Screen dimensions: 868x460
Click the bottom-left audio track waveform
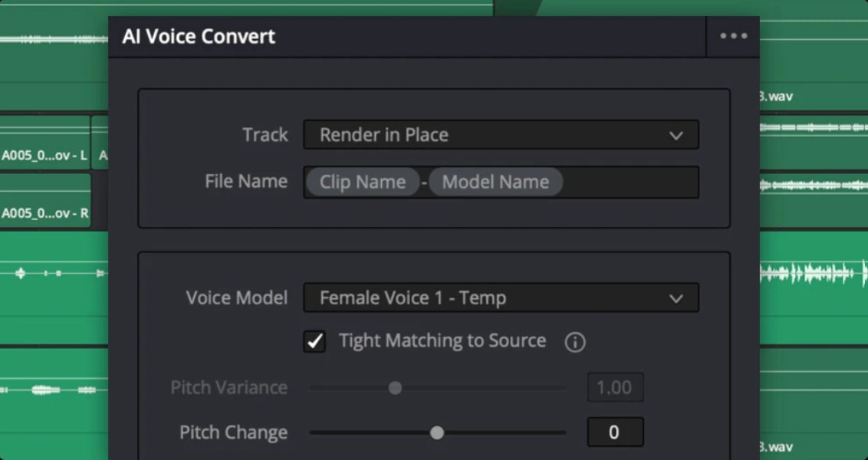pyautogui.click(x=54, y=390)
